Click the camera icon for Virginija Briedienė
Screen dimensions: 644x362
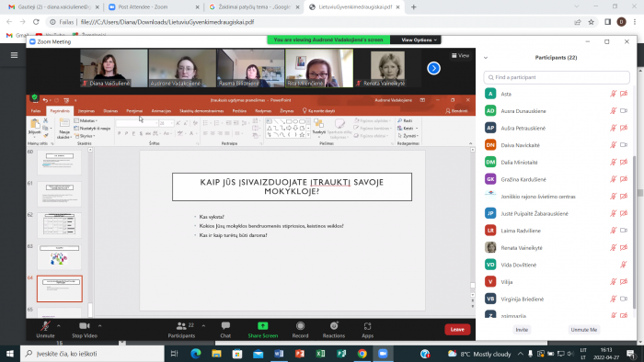click(x=624, y=299)
